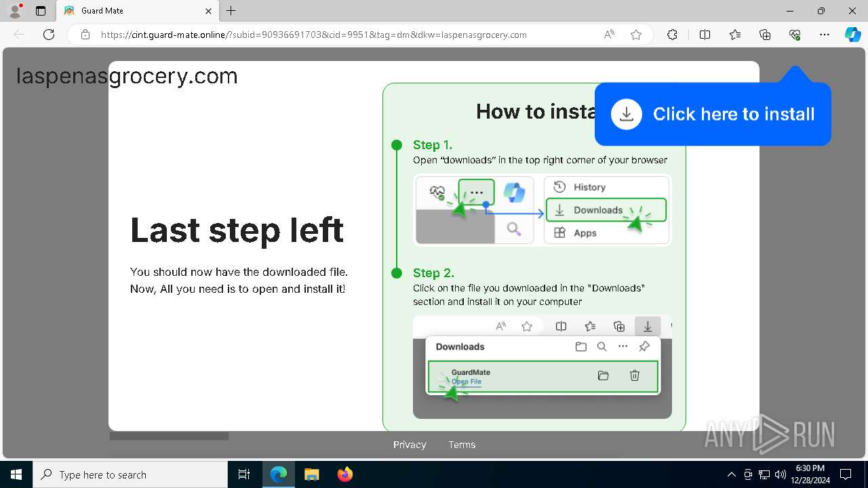Close the Guard Mate tab
The image size is (868, 488).
tap(209, 11)
